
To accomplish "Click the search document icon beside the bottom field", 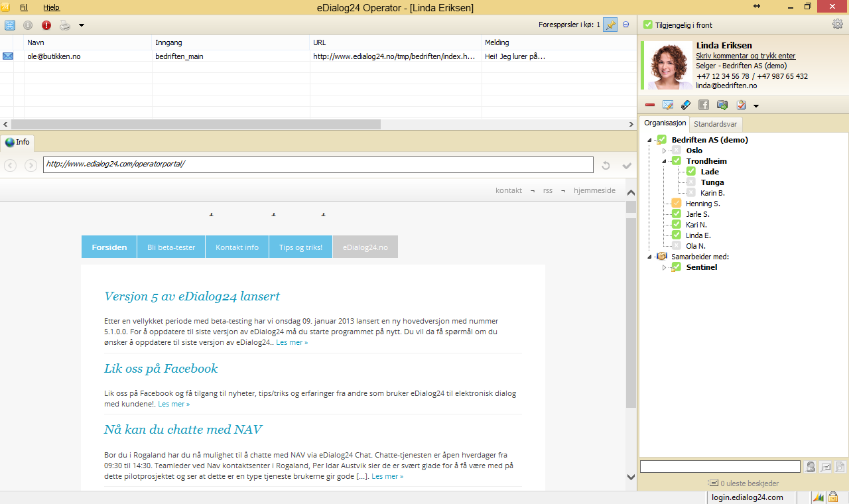I will [x=840, y=467].
